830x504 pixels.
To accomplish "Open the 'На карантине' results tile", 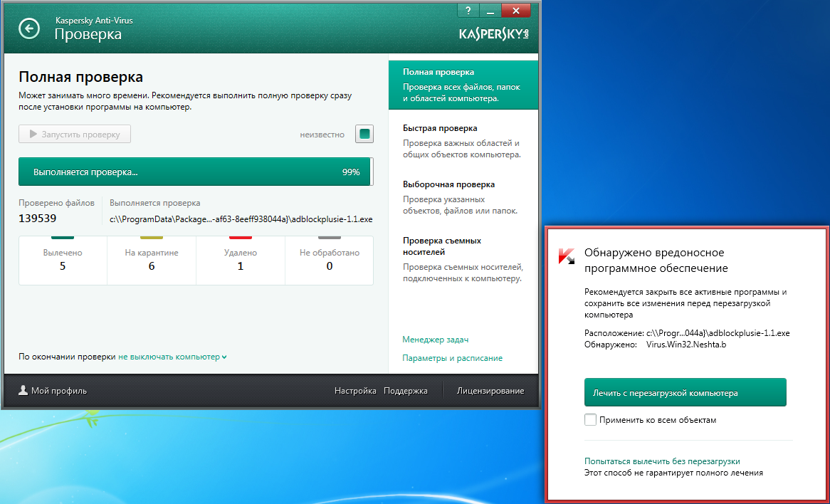I will pos(152,260).
